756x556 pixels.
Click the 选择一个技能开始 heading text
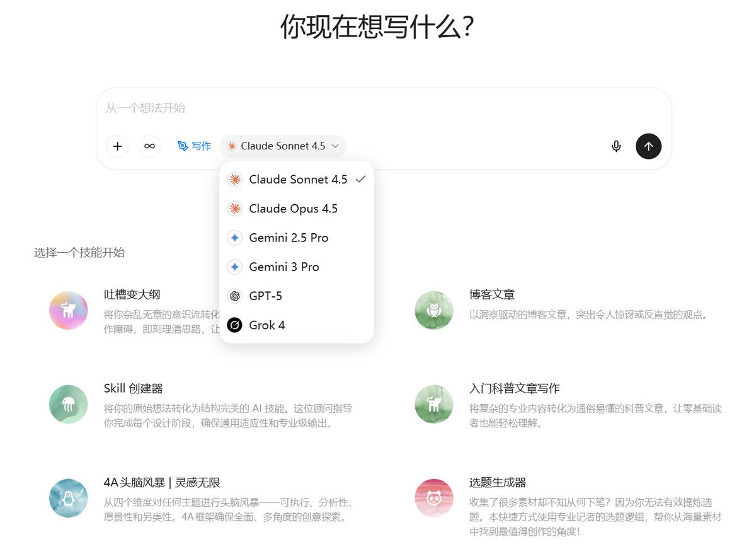[x=79, y=253]
